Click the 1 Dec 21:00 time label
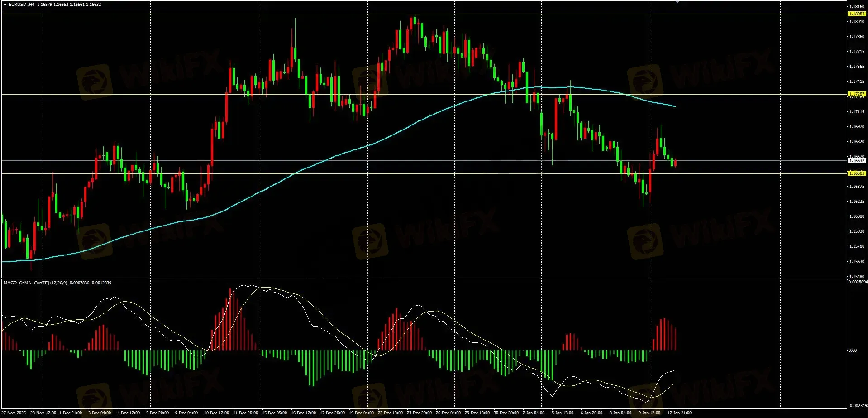 point(71,413)
